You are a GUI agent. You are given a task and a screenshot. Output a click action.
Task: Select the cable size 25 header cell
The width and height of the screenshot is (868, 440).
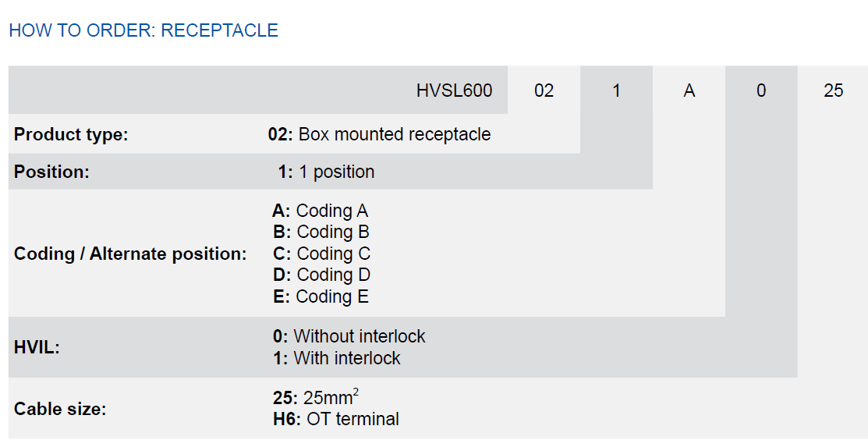(833, 90)
